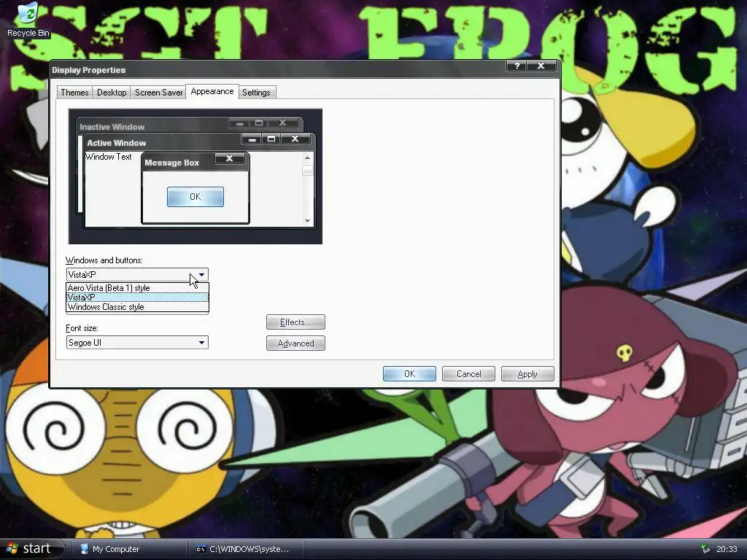Open the Font size Segoe UI dropdown
747x560 pixels.
tap(137, 343)
